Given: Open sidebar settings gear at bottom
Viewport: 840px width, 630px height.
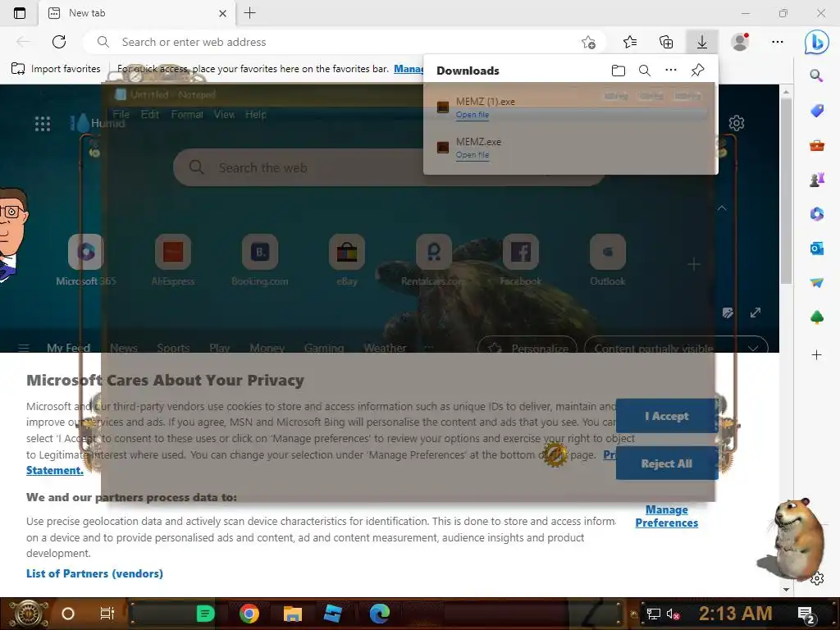Looking at the screenshot, I should (x=816, y=578).
